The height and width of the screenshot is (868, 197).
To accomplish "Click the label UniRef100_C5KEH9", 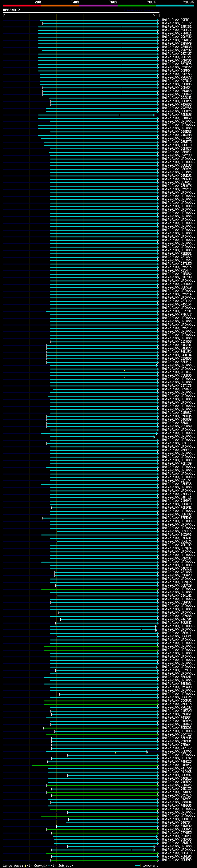I will [176, 860].
